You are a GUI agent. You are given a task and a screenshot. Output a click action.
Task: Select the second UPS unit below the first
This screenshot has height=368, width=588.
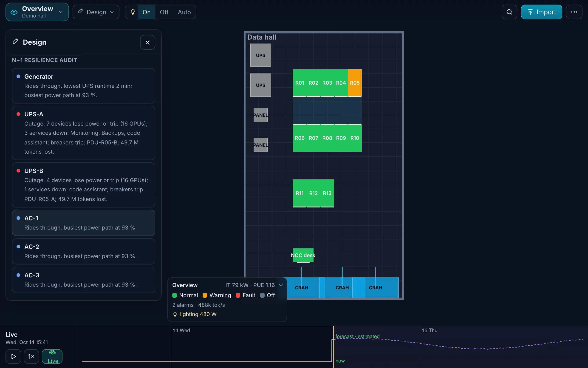click(x=260, y=85)
